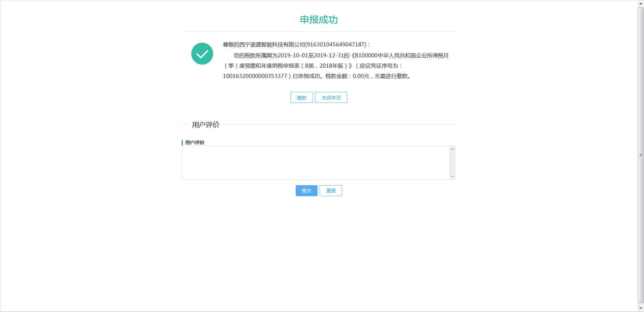The height and width of the screenshot is (312, 644).
Task: Click the 缴款 payment button
Action: point(301,97)
